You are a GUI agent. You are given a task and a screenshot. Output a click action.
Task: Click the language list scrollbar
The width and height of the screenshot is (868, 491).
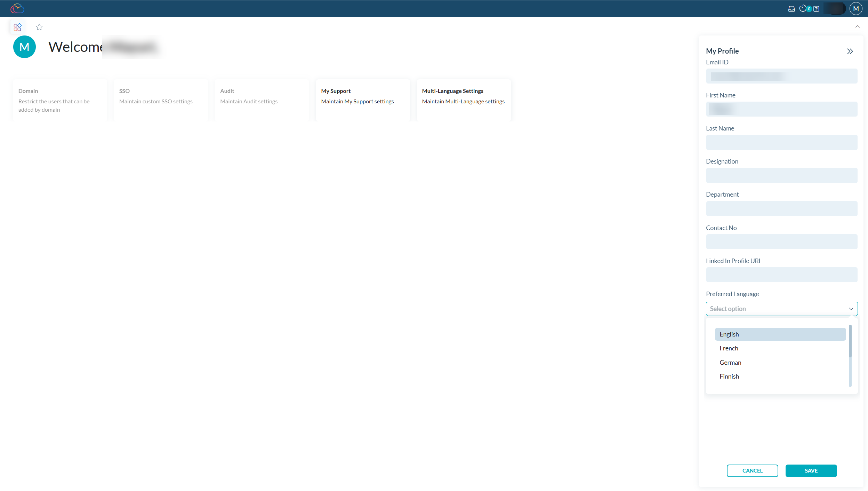[x=850, y=341]
